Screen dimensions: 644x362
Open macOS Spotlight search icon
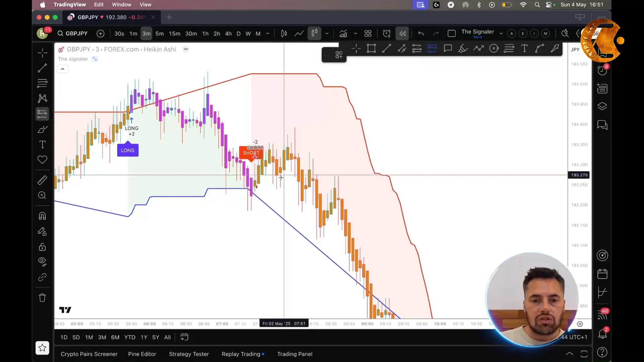(537, 5)
